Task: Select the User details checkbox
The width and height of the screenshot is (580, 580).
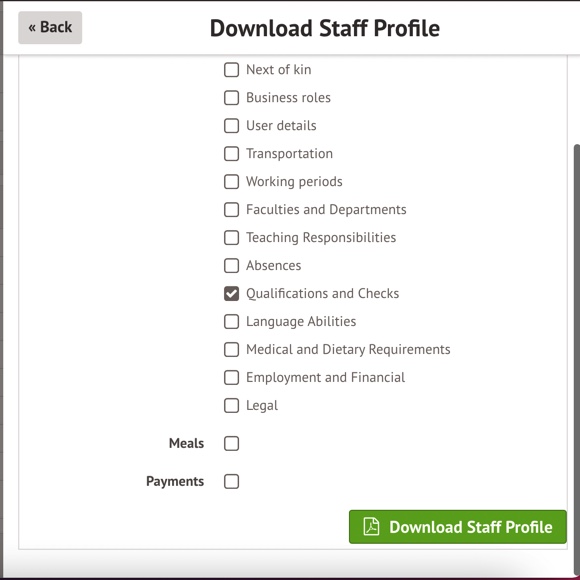Action: tap(232, 125)
